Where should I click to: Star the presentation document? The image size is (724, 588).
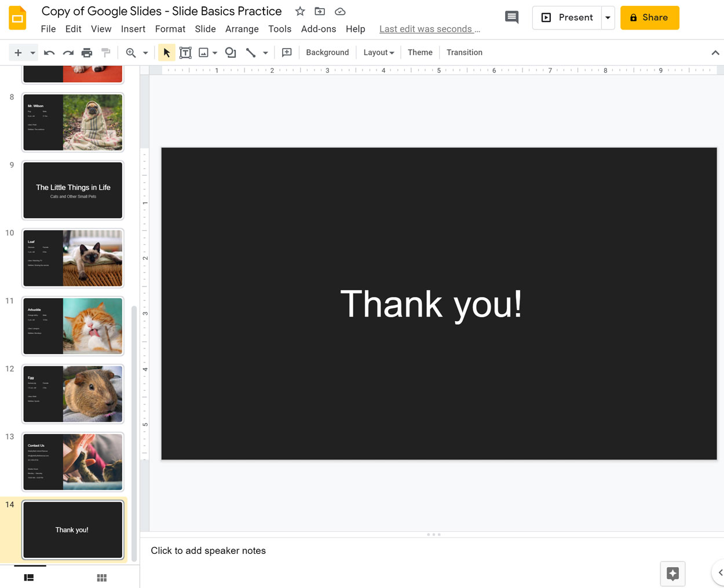coord(299,11)
